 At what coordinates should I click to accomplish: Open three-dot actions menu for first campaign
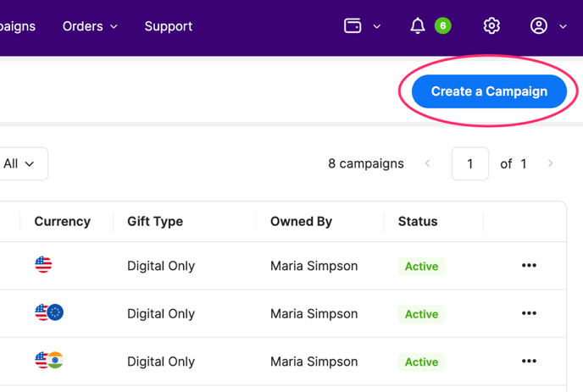pyautogui.click(x=529, y=266)
